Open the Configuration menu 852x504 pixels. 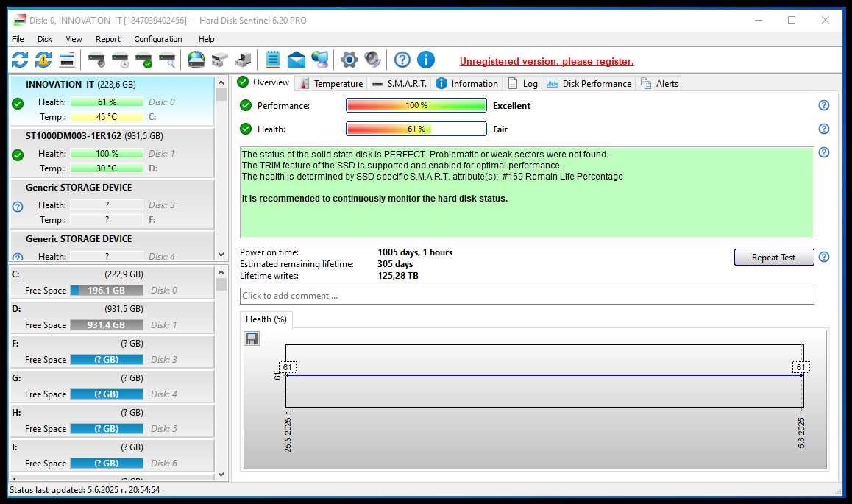coord(157,39)
